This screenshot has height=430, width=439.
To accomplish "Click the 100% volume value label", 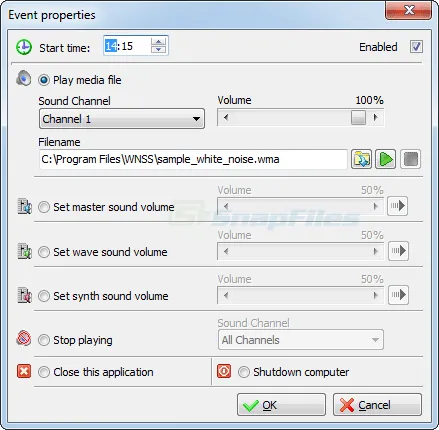I will tap(369, 100).
